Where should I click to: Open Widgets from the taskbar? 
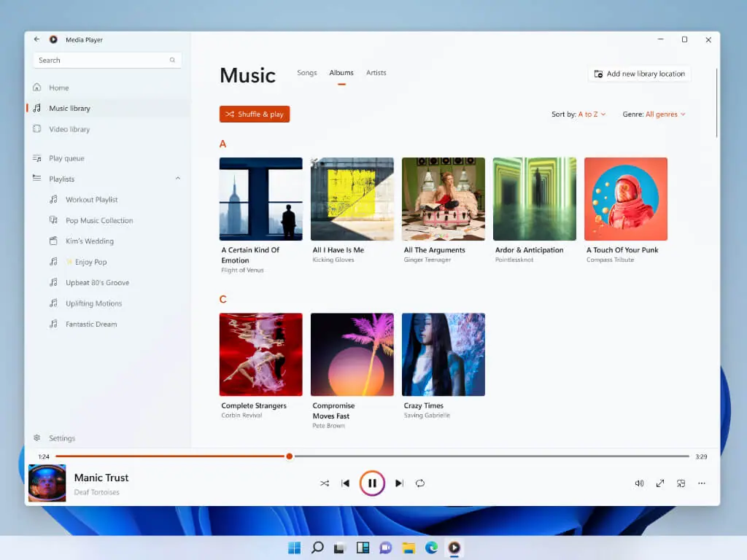point(363,548)
